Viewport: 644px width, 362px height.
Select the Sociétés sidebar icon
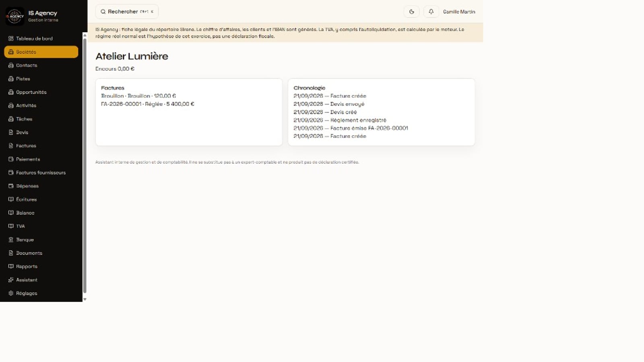11,52
